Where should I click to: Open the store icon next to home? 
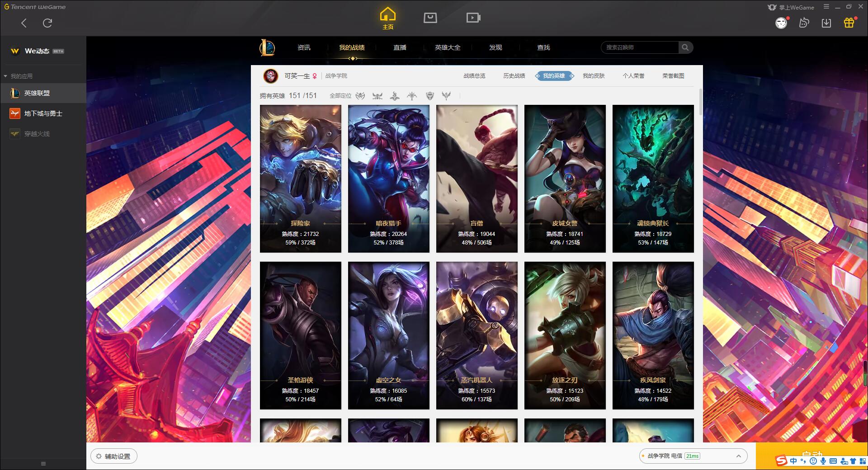[x=430, y=18]
